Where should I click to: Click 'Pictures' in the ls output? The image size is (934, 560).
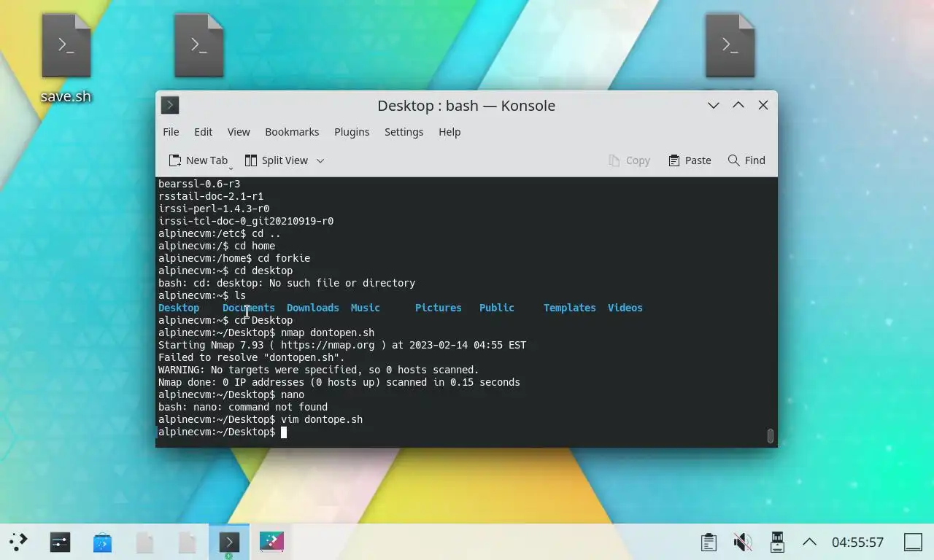(x=439, y=308)
